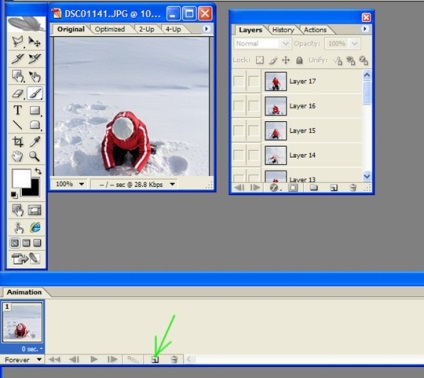Pick the Image Map Select tool
The height and width of the screenshot is (378, 424).
pos(35,76)
